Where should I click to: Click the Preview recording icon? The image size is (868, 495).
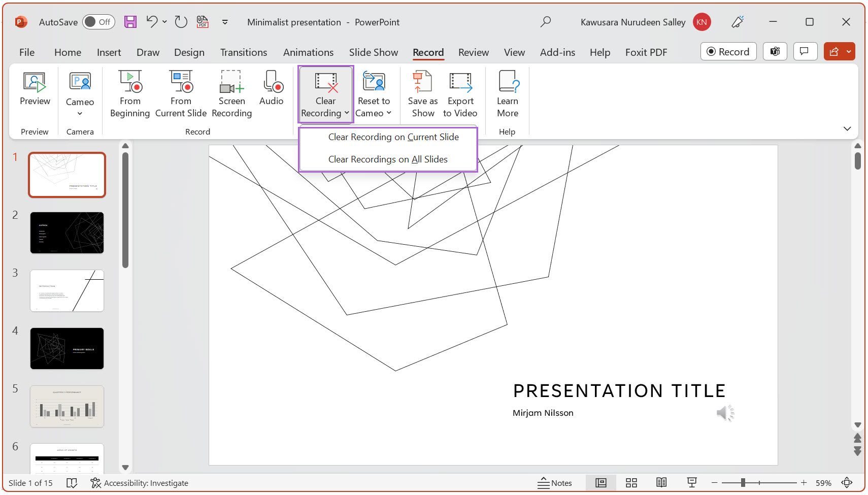34,91
